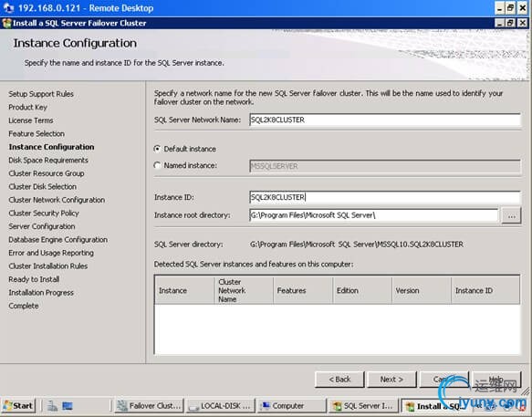This screenshot has width=532, height=417.
Task: Select Product Key in the steps list
Action: pos(27,108)
